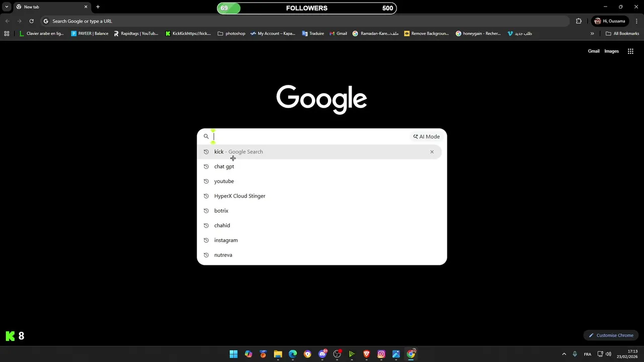
Task: Open the PAYEER Balance bookmark
Action: [90, 34]
